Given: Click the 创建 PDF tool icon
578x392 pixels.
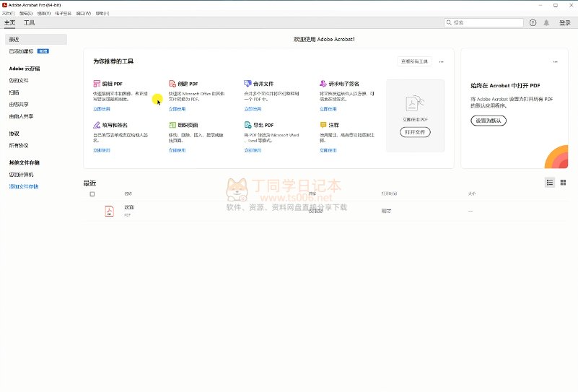Looking at the screenshot, I should pos(172,84).
